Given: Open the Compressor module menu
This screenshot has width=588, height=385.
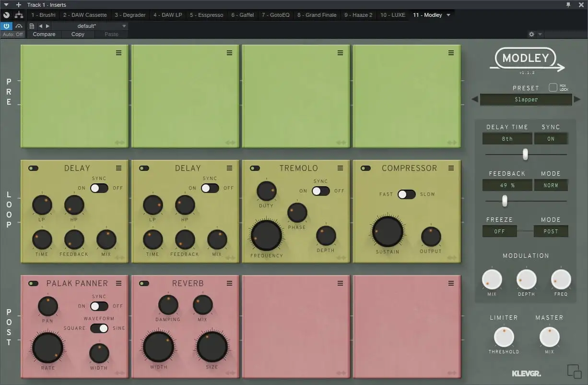Looking at the screenshot, I should 451,168.
